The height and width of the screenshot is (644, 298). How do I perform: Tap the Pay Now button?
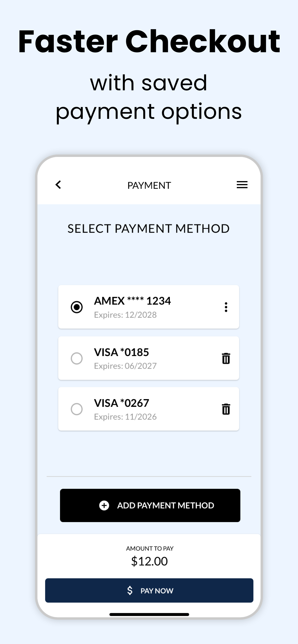[149, 590]
